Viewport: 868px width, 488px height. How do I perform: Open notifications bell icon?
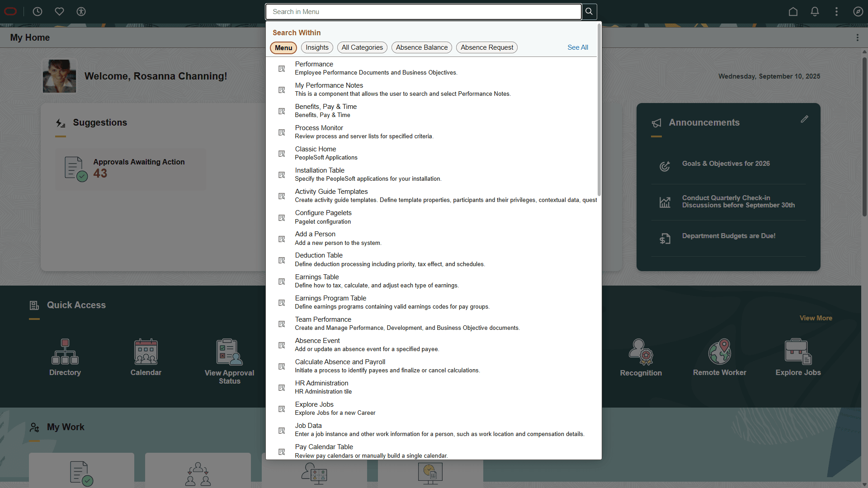pos(815,12)
